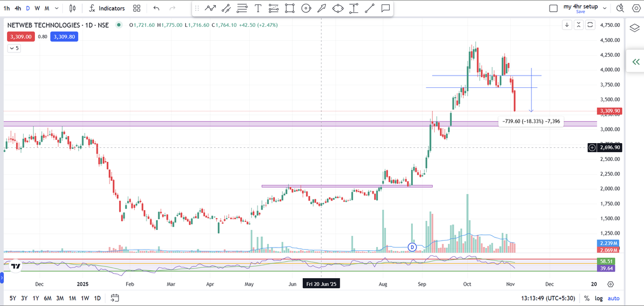
Task: Set date range to 3Y
Action: 24,298
